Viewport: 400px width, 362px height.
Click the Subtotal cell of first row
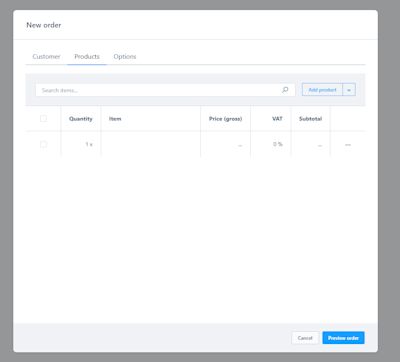[x=311, y=144]
